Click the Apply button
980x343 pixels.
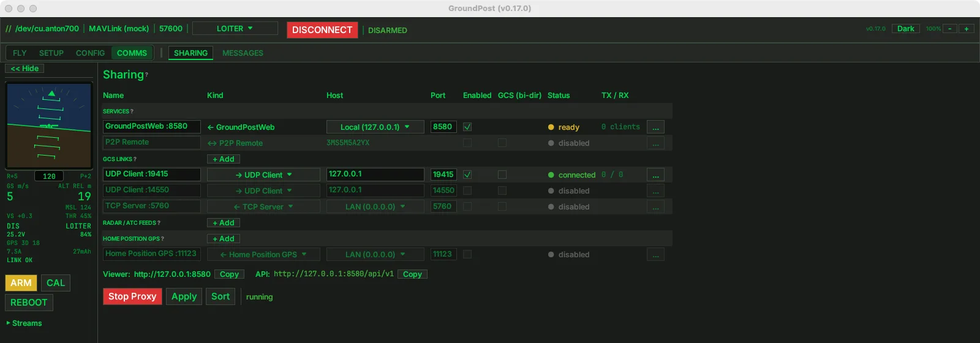(184, 296)
